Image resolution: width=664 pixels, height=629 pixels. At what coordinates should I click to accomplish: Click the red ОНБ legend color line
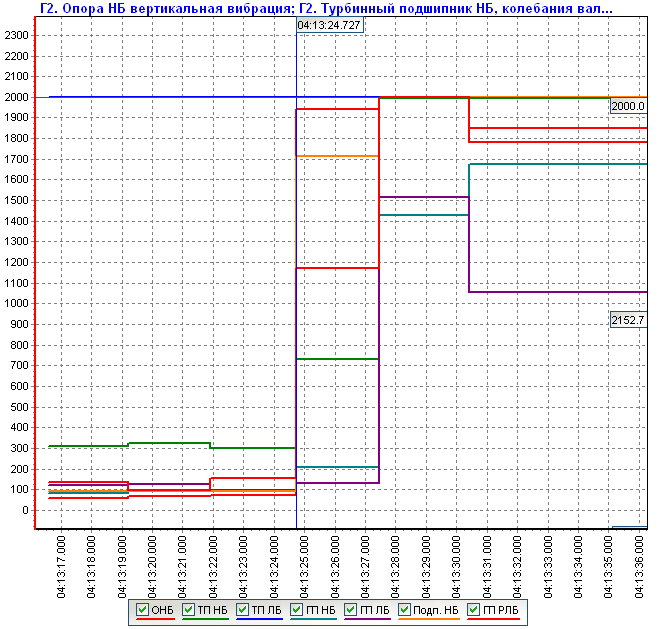[155, 619]
